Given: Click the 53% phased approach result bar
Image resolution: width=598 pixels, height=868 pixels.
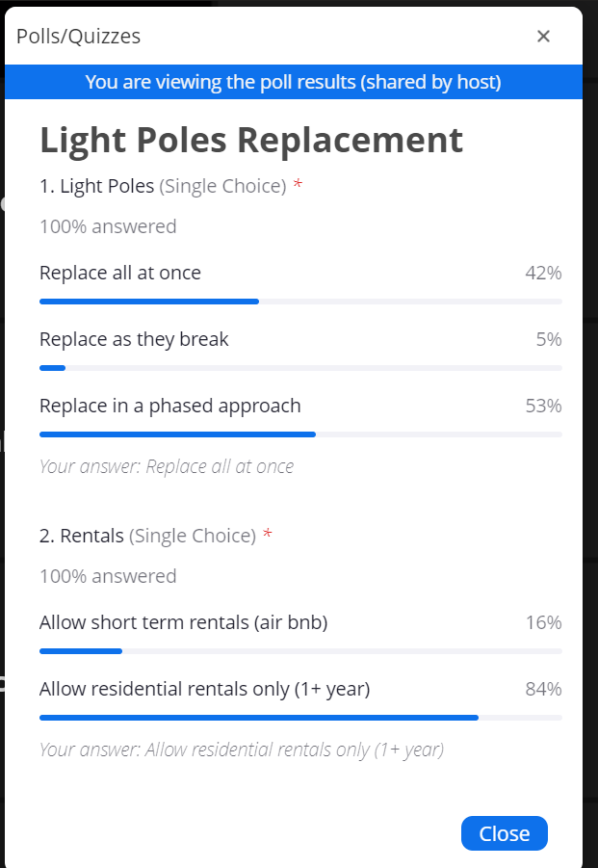Looking at the screenshot, I should pos(178,434).
